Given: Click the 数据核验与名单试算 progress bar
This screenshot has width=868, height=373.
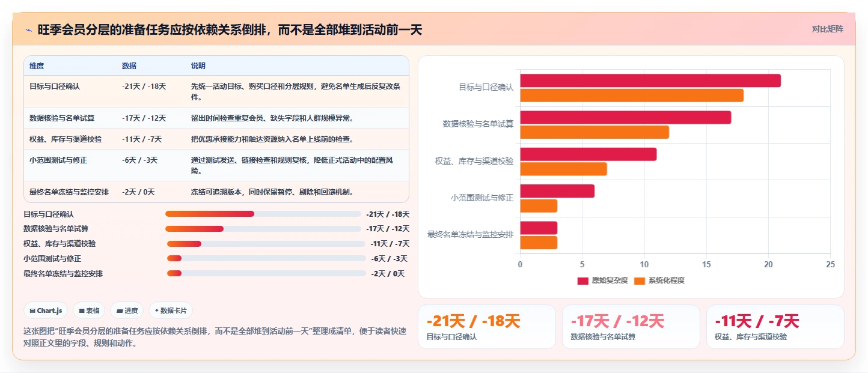Looking at the screenshot, I should pos(263,229).
